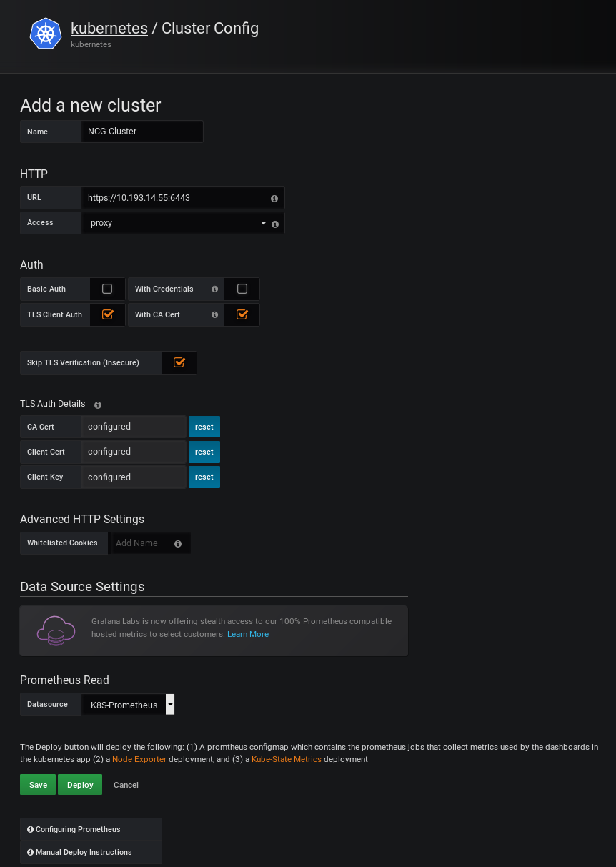Click the With CA Cert info icon

click(214, 314)
